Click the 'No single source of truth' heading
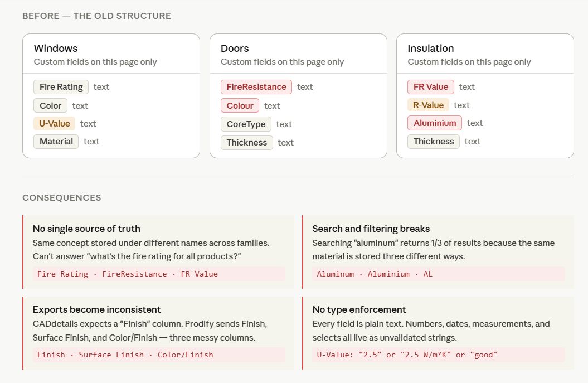Viewport: 588px width, 383px height. tap(86, 229)
